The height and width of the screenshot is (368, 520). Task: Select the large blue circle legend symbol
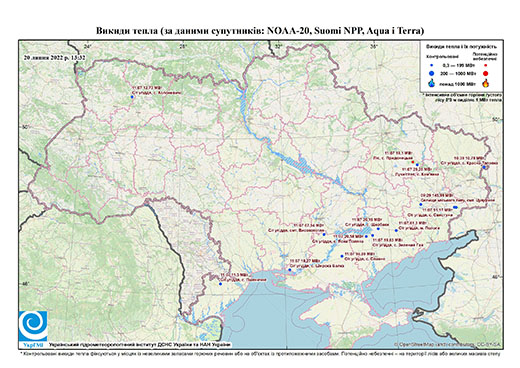pos(432,73)
